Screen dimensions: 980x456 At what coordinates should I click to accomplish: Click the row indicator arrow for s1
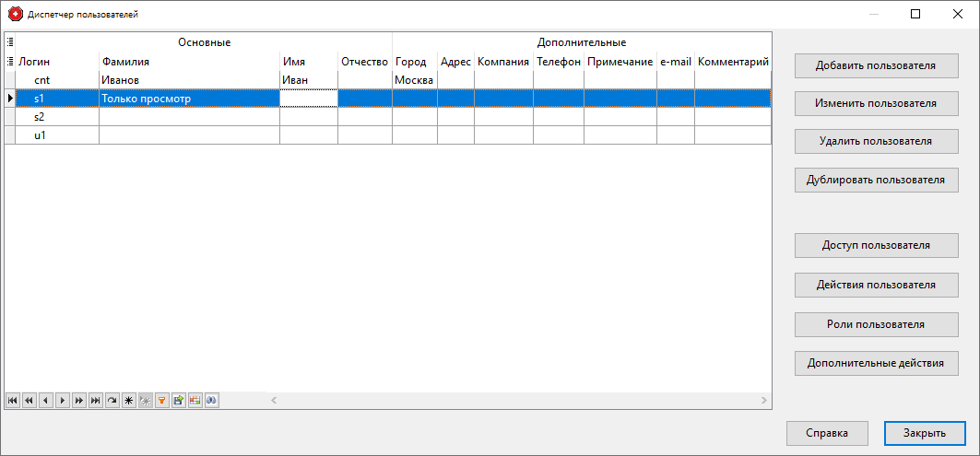9,98
